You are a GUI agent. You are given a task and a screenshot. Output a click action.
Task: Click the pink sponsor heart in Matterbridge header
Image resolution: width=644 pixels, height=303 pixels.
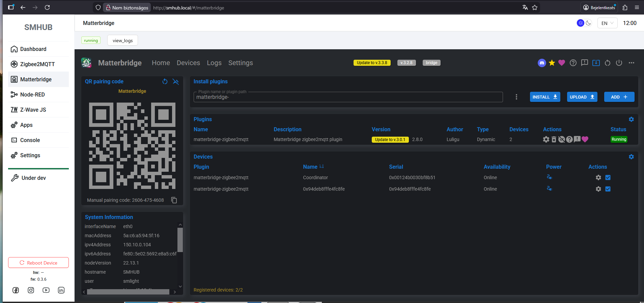coord(562,63)
